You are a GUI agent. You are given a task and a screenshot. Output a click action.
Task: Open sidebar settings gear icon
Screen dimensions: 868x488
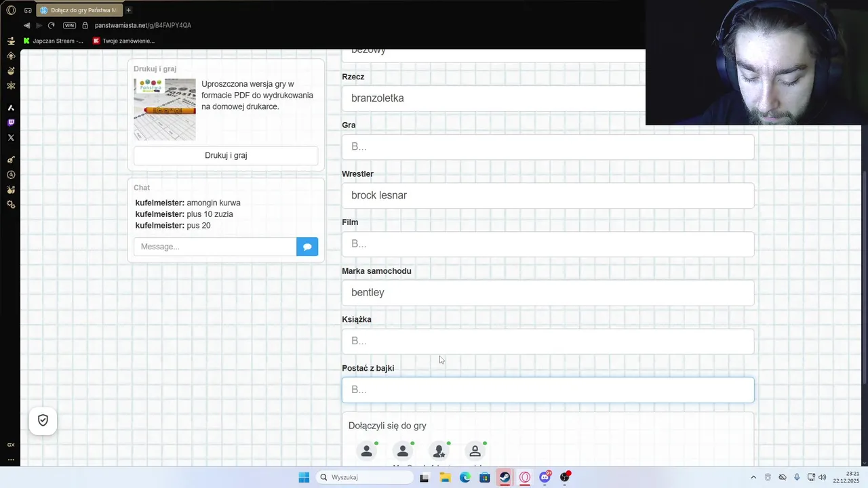[x=11, y=204]
